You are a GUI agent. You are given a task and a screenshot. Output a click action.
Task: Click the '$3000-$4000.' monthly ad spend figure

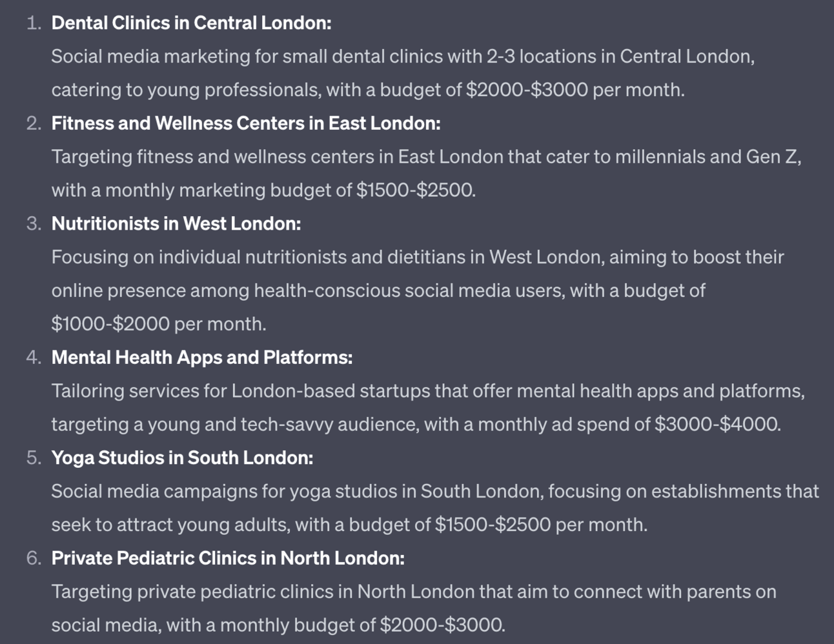717,425
